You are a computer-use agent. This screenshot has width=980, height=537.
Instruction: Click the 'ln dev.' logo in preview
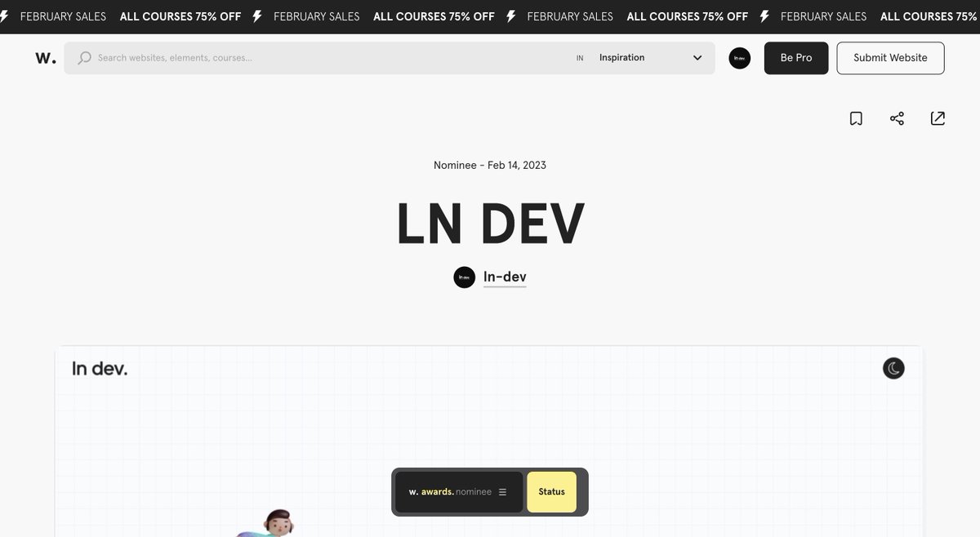coord(100,368)
